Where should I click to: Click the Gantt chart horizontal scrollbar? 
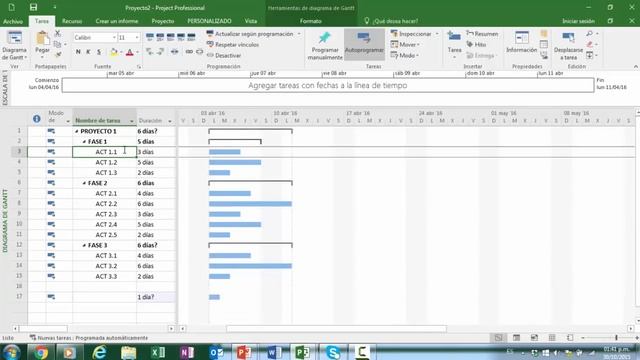(336, 328)
